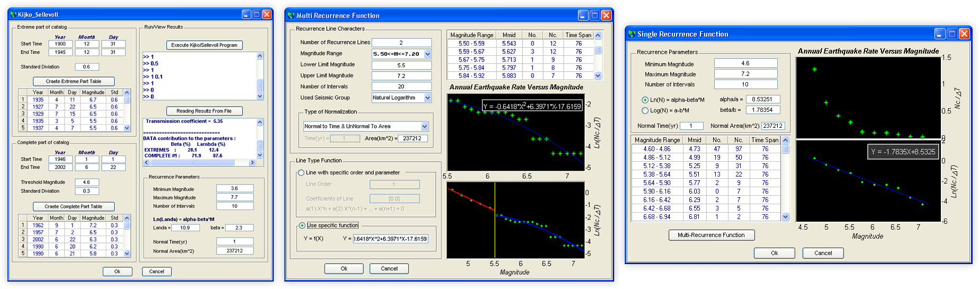This screenshot has height=289, width=980.
Task: Choose the Log(N) = a-b*M radio option
Action: pyautogui.click(x=645, y=110)
